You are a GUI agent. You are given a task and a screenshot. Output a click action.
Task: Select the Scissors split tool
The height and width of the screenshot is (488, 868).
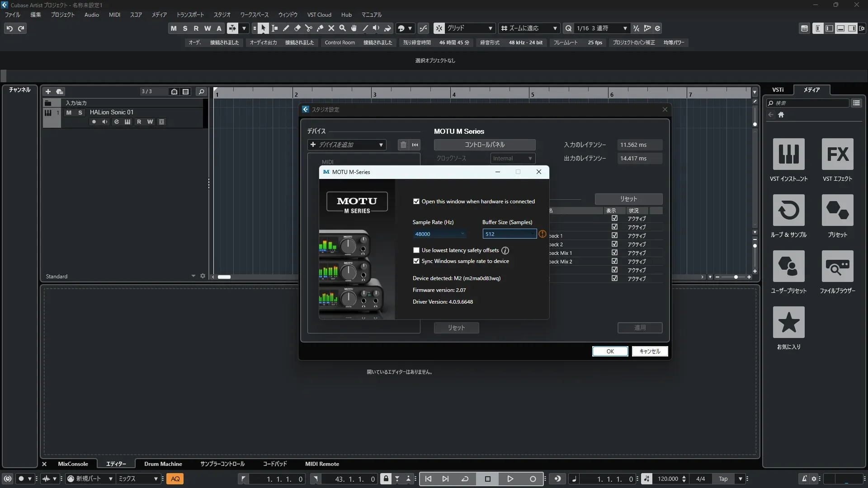point(309,28)
